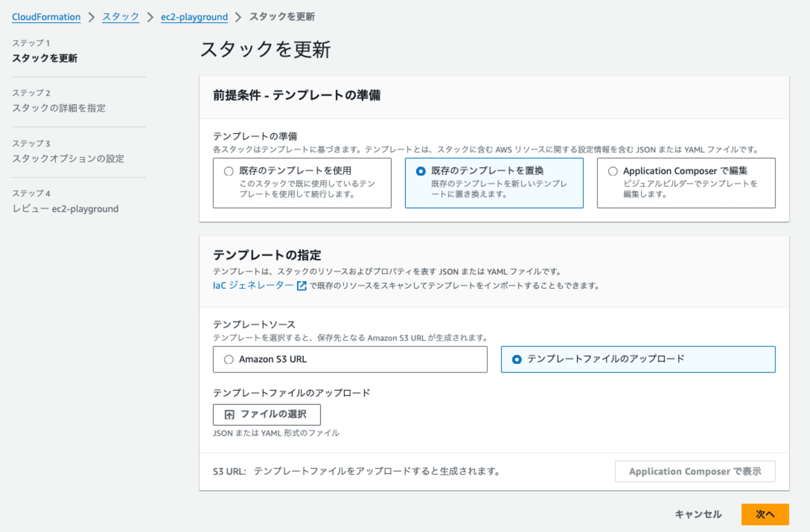
Task: Click the テンプレートソース label
Action: point(254,324)
